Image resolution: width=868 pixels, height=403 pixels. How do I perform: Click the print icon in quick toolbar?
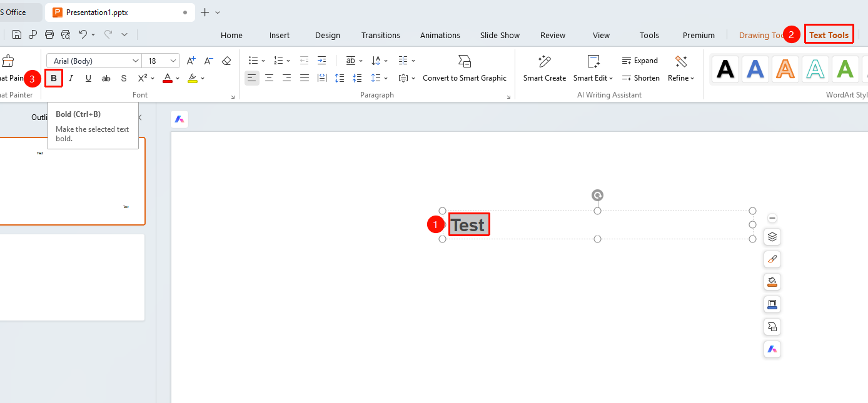pyautogui.click(x=49, y=34)
